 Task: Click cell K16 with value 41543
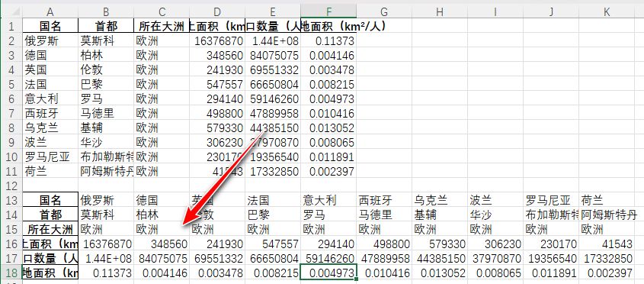pyautogui.click(x=607, y=244)
